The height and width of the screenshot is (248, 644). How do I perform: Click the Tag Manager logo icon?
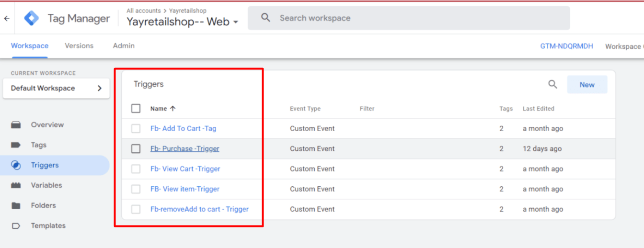coord(32,19)
